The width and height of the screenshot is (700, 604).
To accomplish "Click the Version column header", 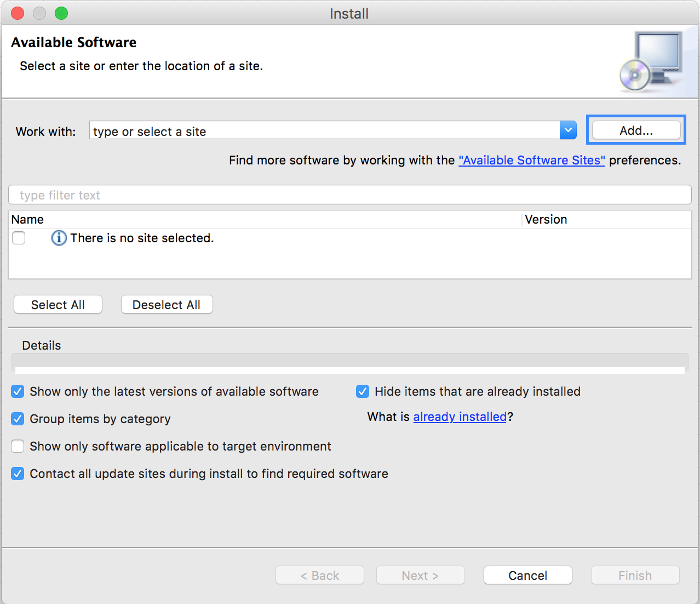I will (x=546, y=219).
